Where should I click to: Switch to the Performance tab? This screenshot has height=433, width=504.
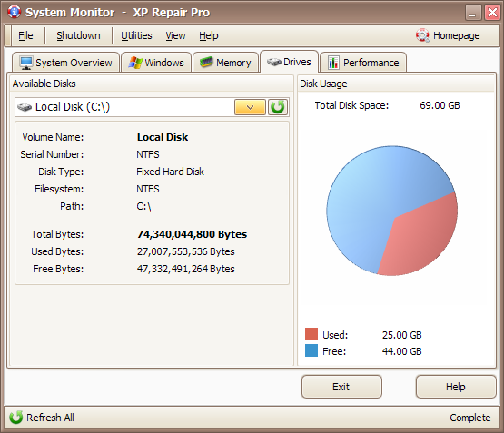(363, 63)
